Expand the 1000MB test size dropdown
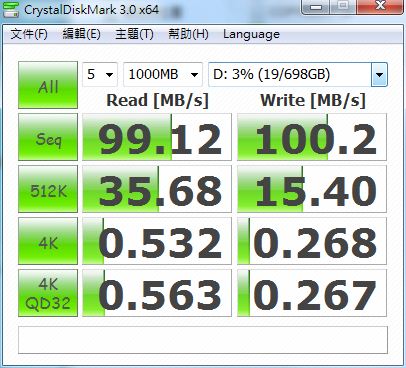Screen dimensions: 406x368 pyautogui.click(x=163, y=74)
